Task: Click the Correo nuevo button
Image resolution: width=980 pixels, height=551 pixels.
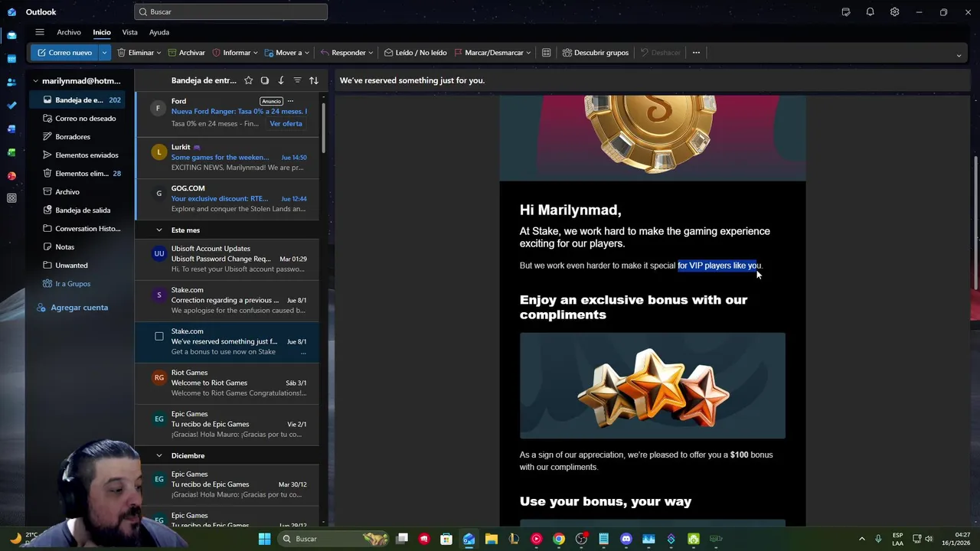Action: point(64,53)
